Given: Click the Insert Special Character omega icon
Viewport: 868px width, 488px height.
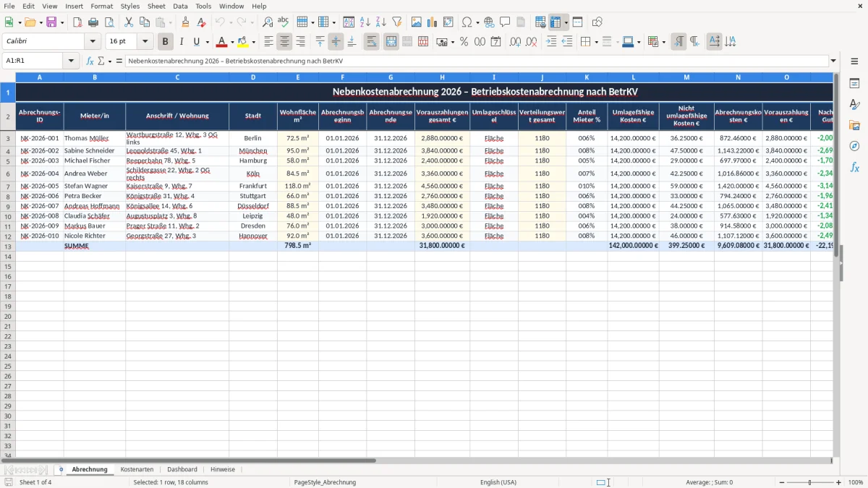Looking at the screenshot, I should click(467, 22).
